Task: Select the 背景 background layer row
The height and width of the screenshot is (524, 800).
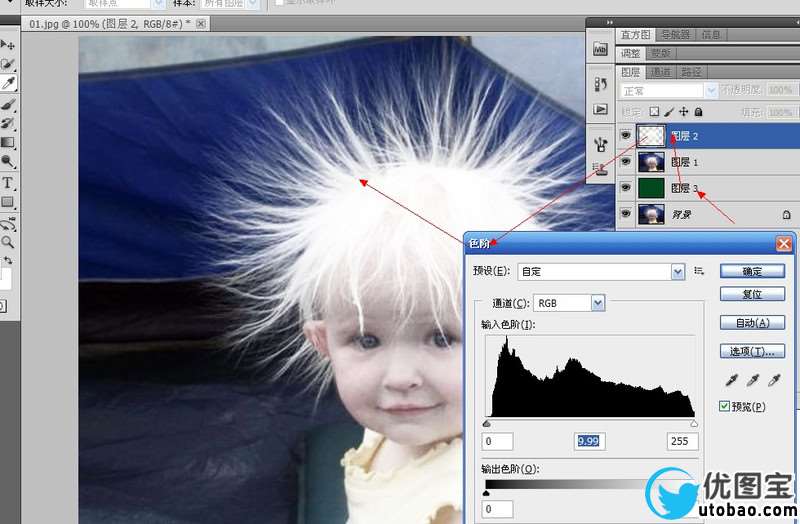Action: tap(708, 214)
